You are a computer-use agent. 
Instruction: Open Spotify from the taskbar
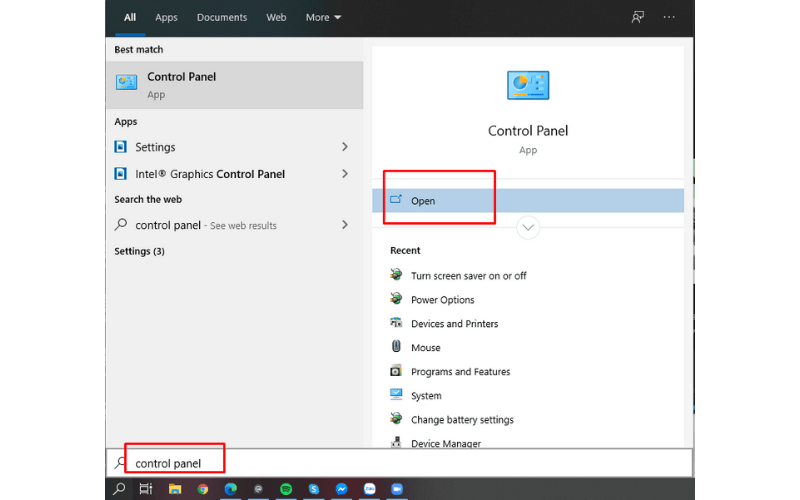(x=287, y=489)
